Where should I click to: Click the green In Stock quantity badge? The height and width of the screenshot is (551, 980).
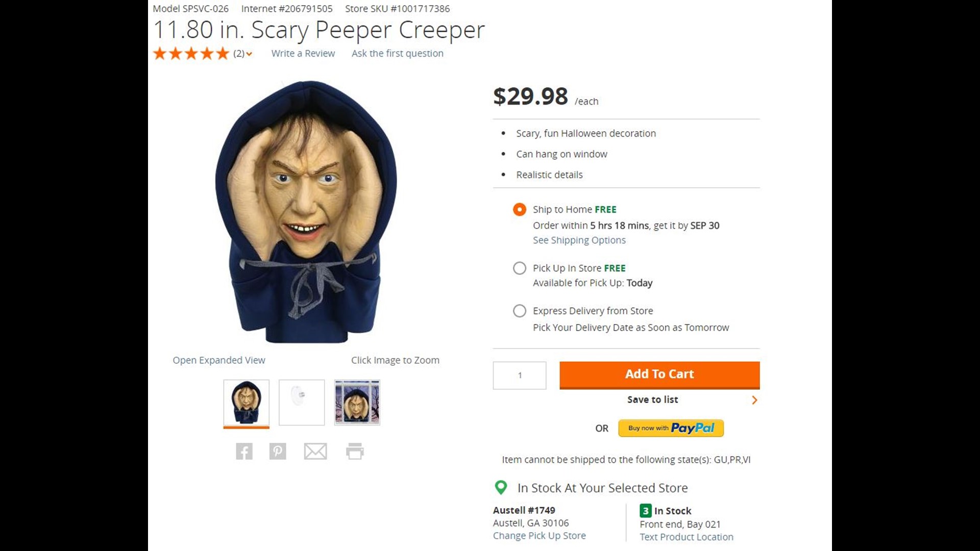(x=646, y=511)
